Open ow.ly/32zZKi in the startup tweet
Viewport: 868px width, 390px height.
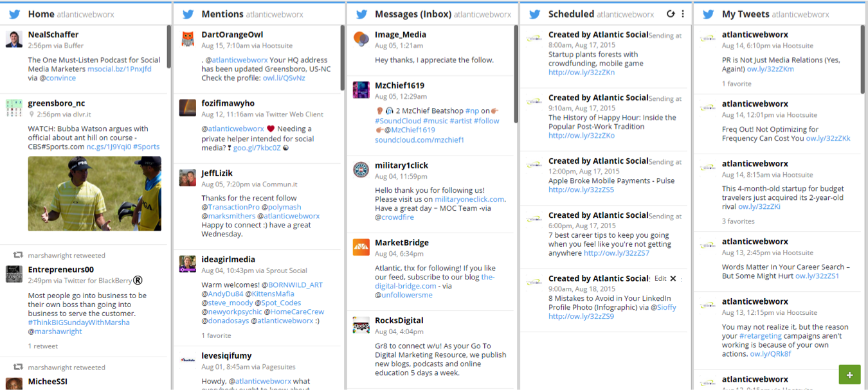759,206
